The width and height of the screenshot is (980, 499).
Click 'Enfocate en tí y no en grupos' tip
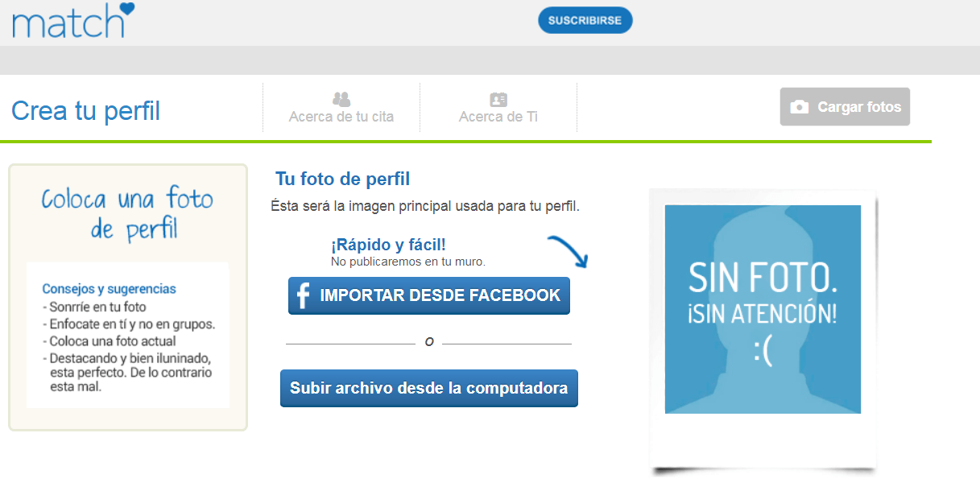[129, 324]
